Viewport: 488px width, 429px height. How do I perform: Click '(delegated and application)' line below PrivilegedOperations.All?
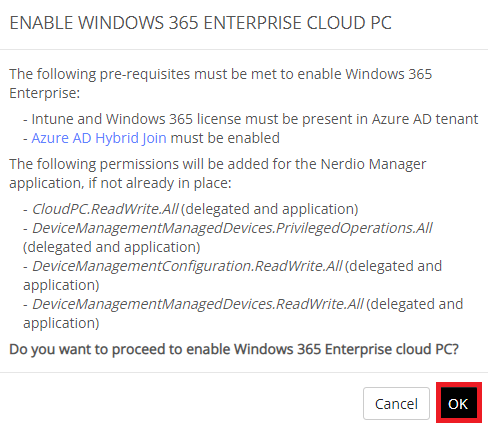(x=112, y=247)
